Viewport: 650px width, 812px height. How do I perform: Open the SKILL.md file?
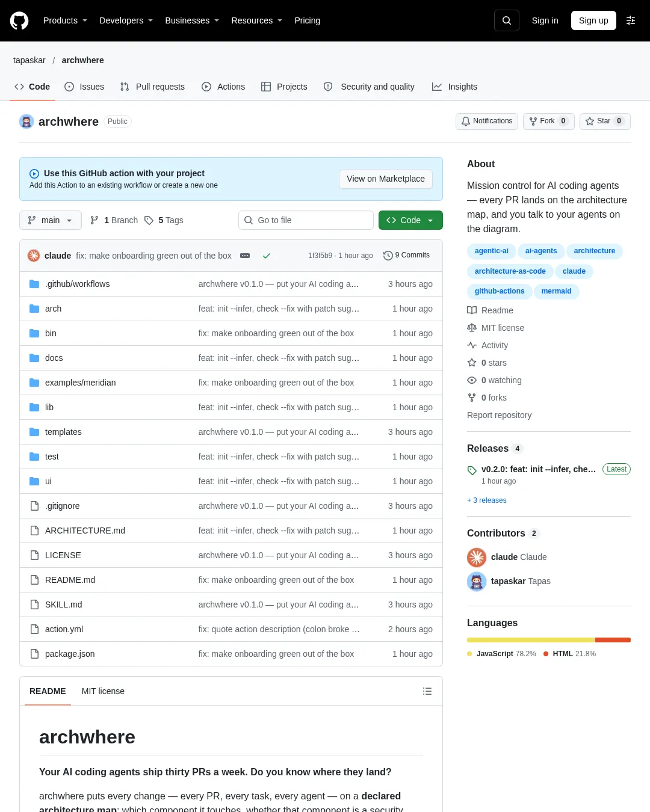[x=63, y=604]
